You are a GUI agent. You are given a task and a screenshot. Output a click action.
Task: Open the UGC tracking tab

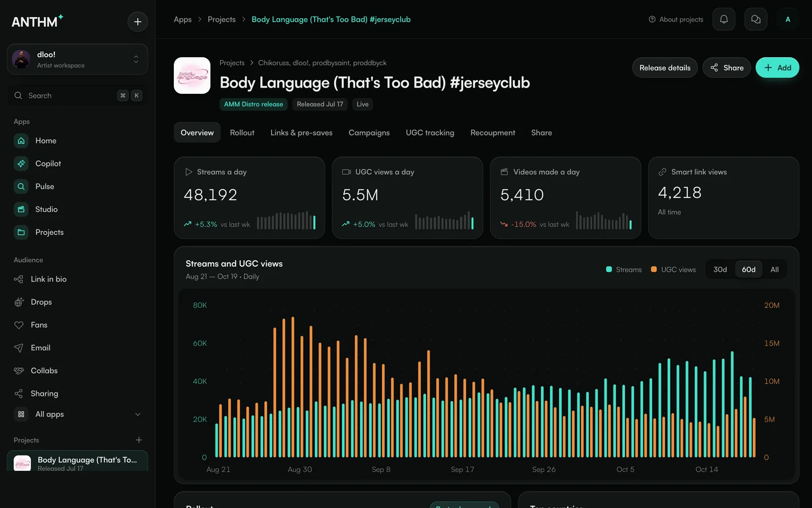430,133
